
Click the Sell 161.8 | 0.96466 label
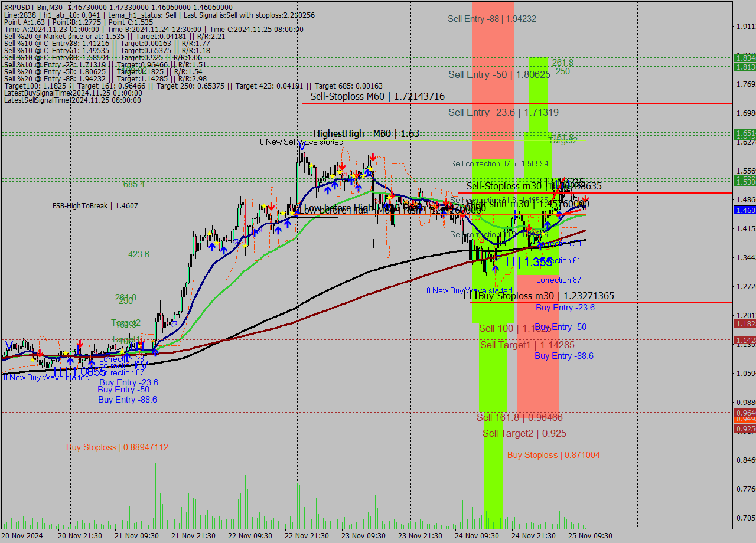(520, 417)
